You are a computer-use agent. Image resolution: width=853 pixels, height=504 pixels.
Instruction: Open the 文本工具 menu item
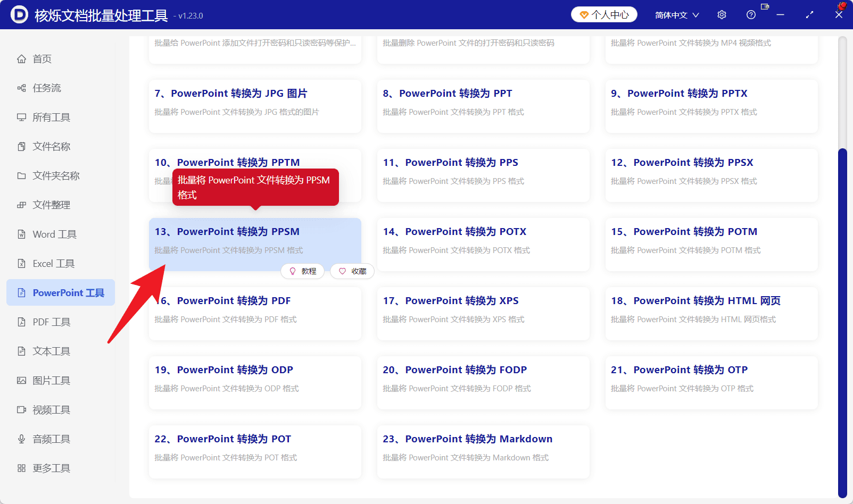(61, 351)
